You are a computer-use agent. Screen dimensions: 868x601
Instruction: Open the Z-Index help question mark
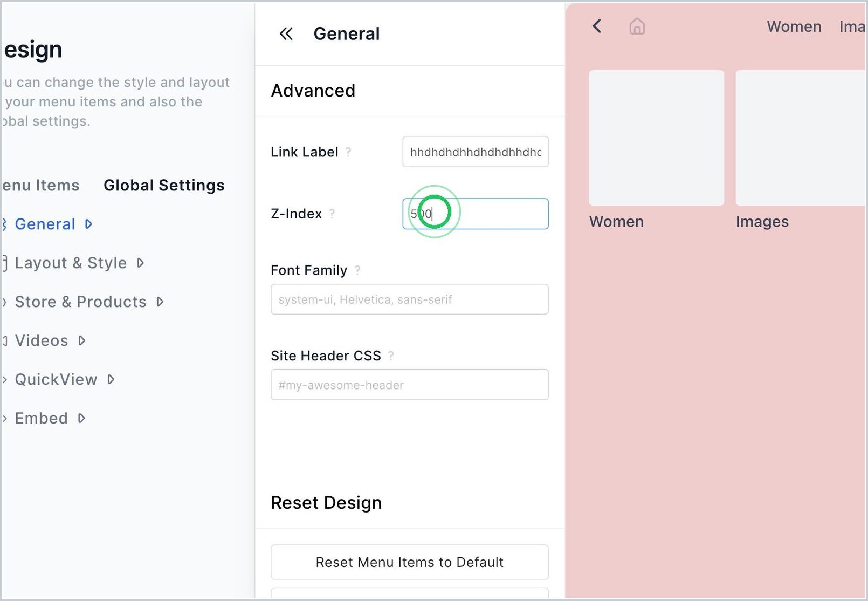pyautogui.click(x=332, y=214)
